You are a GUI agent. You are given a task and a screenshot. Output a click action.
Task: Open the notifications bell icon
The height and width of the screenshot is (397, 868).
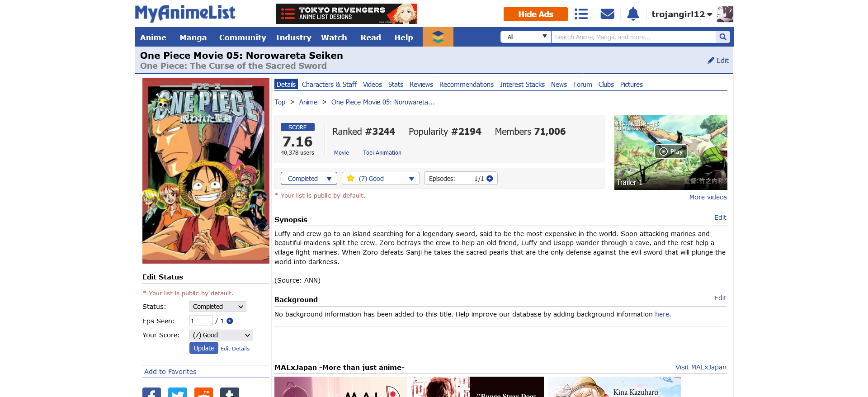click(x=633, y=14)
